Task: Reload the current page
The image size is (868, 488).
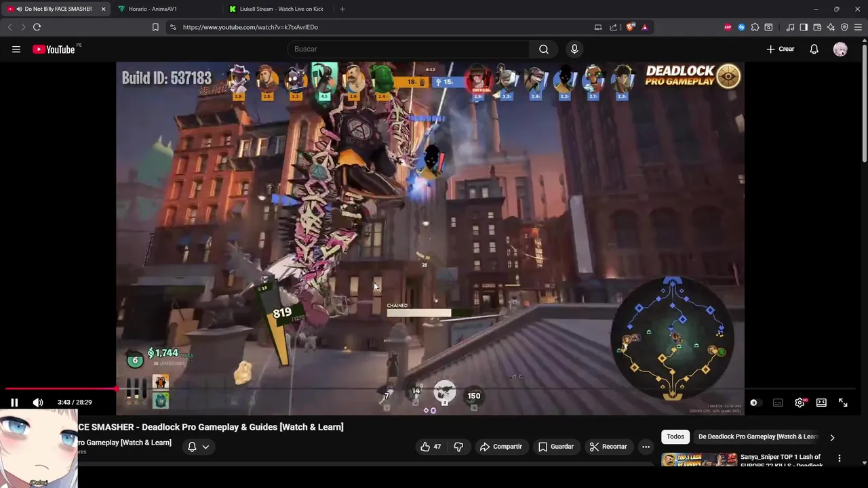Action: click(37, 27)
